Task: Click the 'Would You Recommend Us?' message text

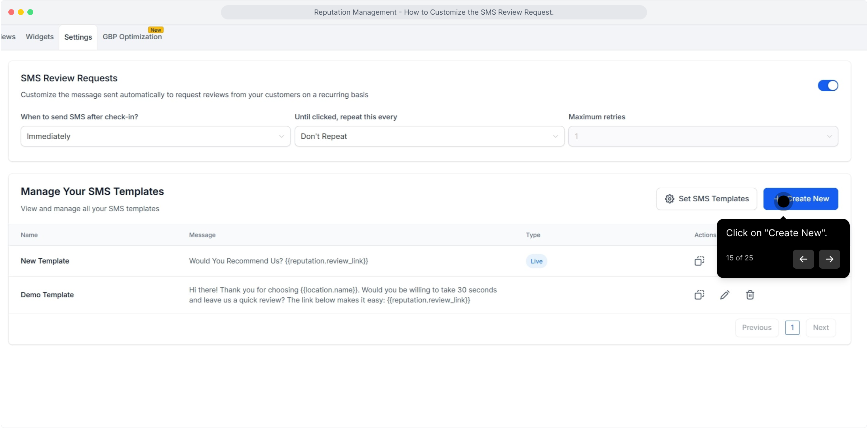Action: pyautogui.click(x=278, y=261)
